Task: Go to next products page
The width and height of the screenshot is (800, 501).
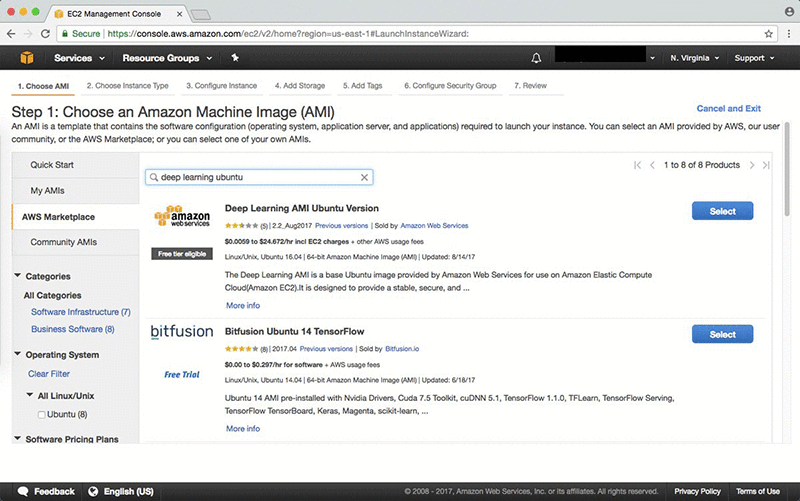Action: 752,165
